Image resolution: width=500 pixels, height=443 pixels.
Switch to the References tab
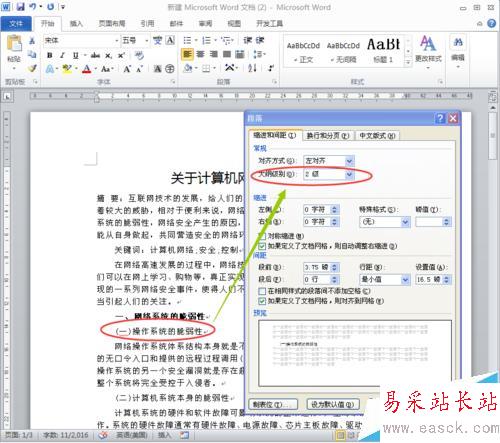(x=147, y=23)
